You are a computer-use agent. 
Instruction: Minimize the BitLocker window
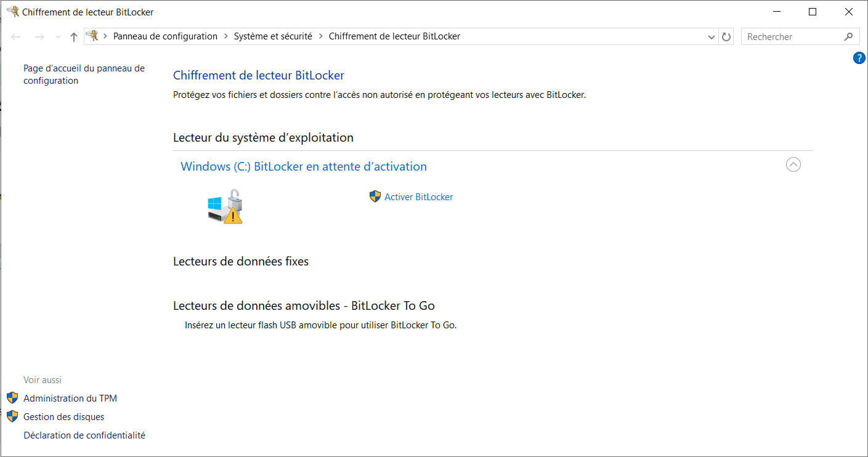[776, 12]
